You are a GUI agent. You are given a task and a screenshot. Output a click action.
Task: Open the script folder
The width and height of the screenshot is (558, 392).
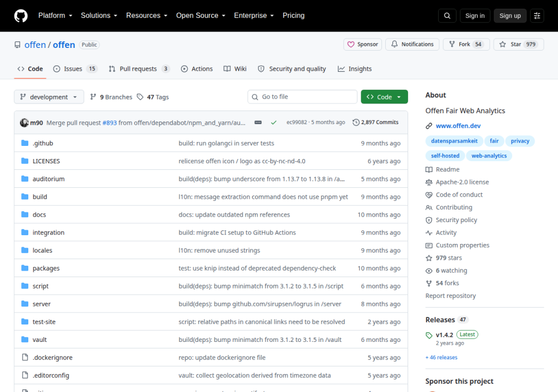click(40, 286)
